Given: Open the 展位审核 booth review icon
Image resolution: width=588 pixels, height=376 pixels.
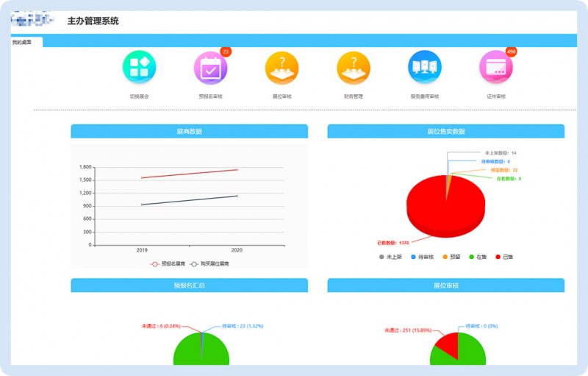Looking at the screenshot, I should pyautogui.click(x=282, y=68).
